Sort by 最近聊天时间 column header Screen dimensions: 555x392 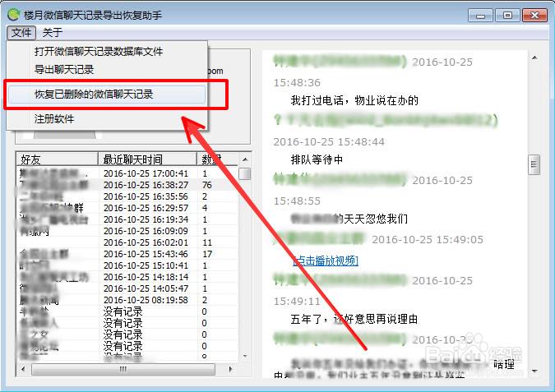point(147,159)
